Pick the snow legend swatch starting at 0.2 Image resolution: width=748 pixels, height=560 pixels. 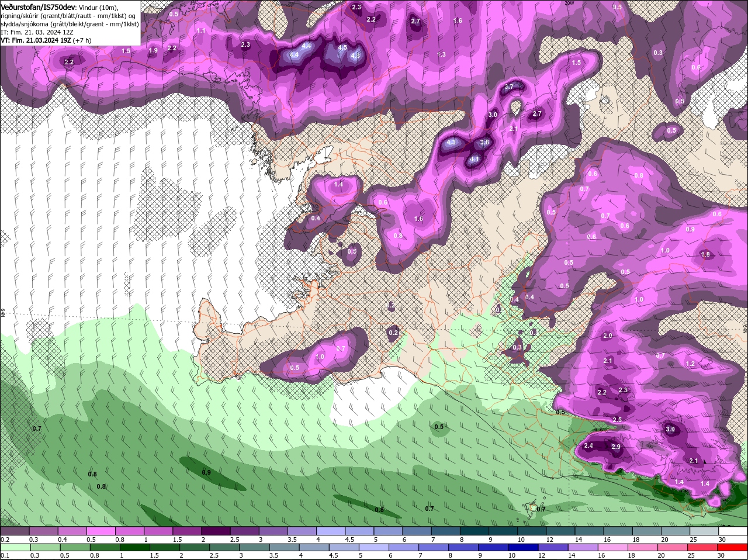tap(15, 531)
